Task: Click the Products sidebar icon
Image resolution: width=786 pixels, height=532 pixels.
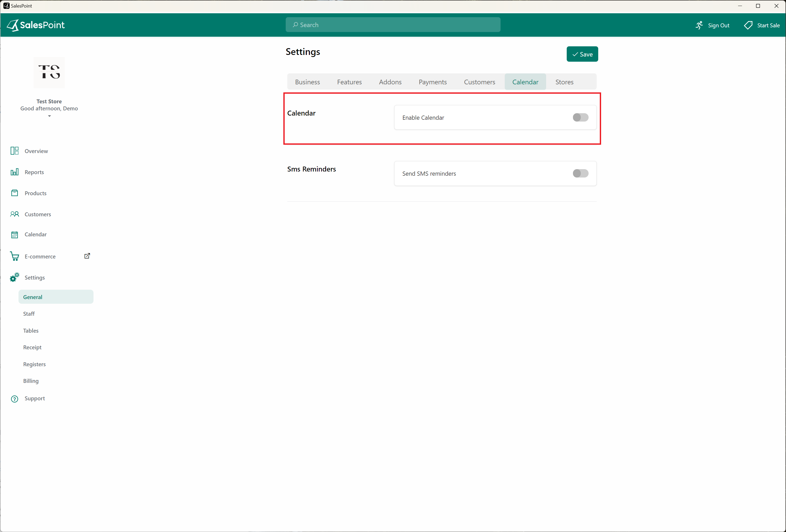Action: (15, 192)
